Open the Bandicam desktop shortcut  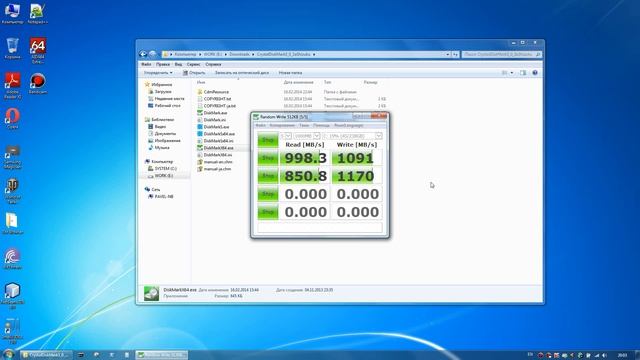pos(38,84)
